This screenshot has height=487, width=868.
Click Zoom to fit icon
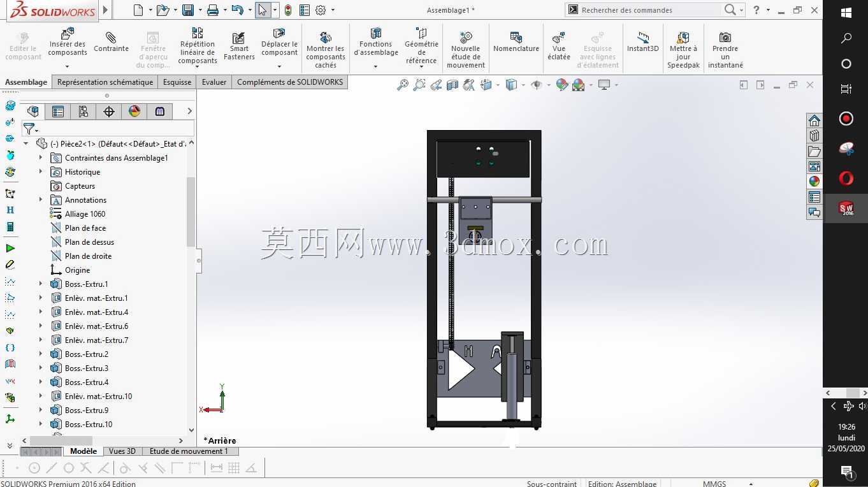402,85
